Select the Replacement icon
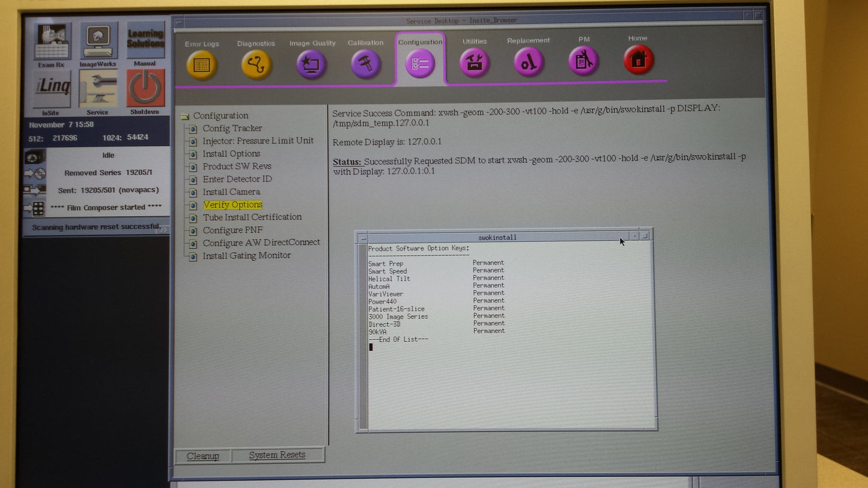868x488 pixels. (529, 62)
